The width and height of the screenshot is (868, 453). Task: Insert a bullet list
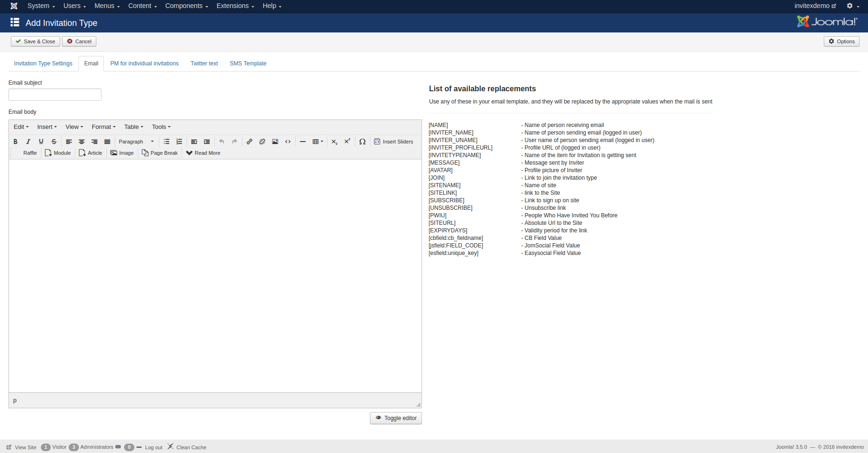click(x=166, y=142)
